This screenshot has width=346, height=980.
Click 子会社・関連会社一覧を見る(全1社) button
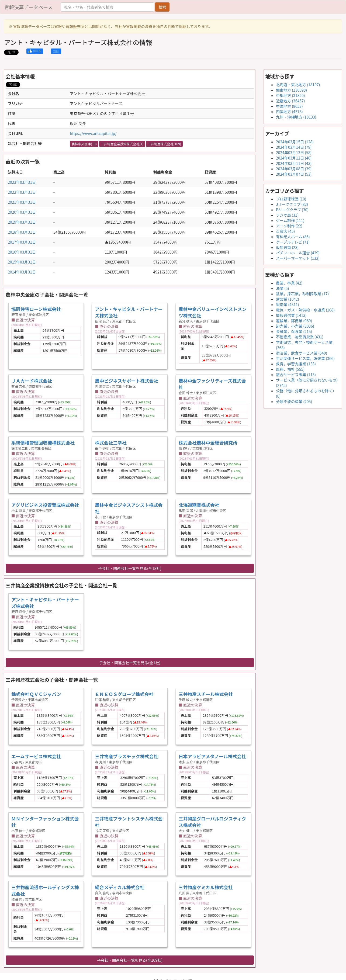pos(129,663)
